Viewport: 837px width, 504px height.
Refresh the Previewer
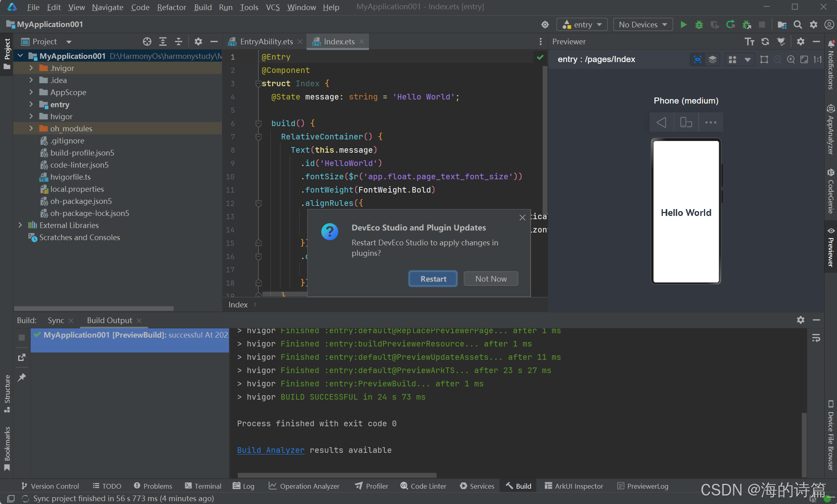[x=765, y=41]
